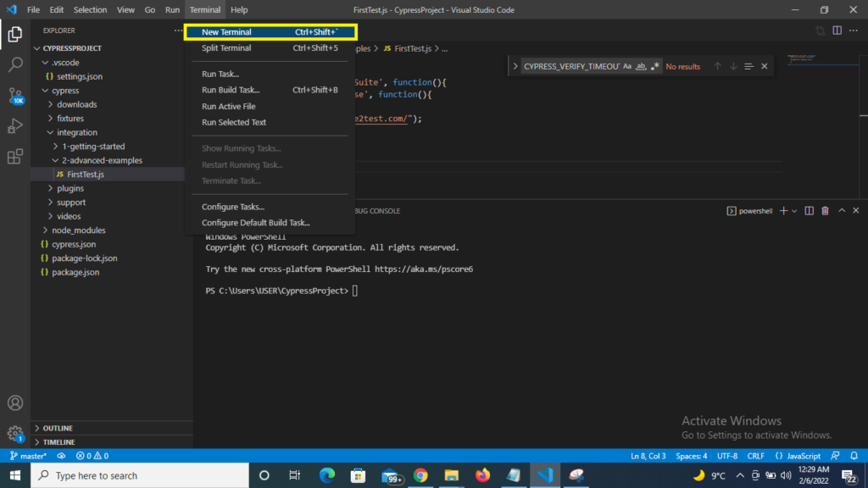Select Run Active File menu entry
The width and height of the screenshot is (868, 488).
(270, 106)
